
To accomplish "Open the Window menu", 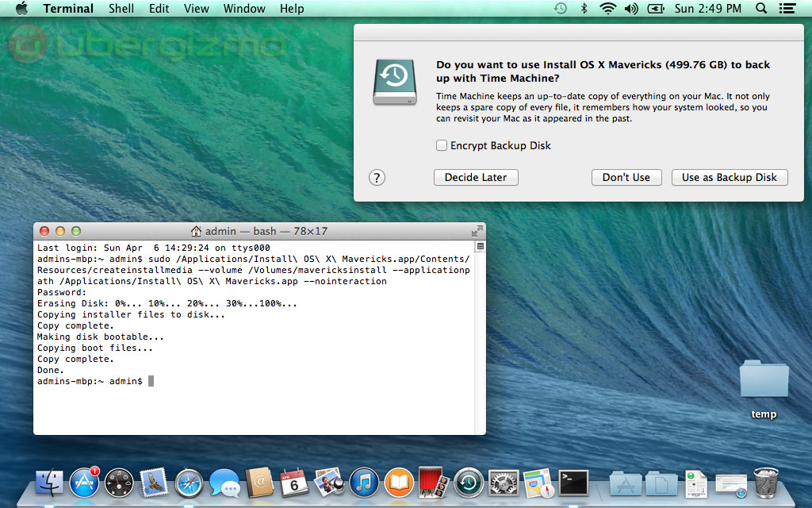I will point(244,8).
